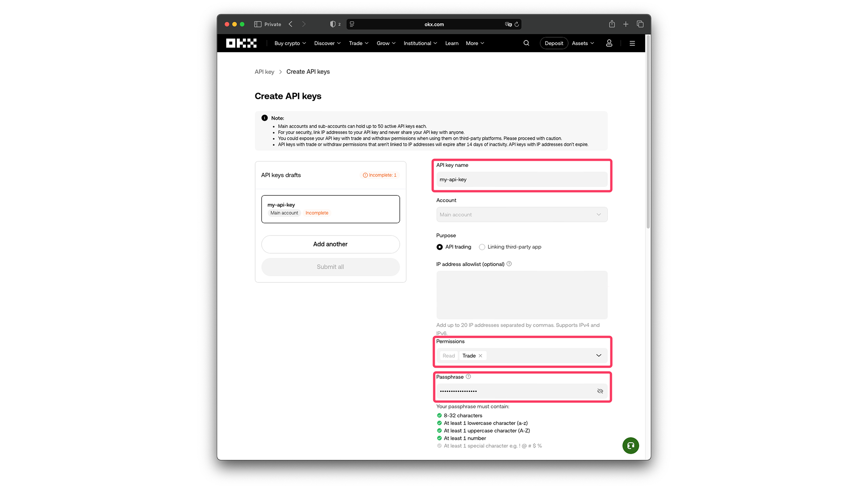Click the passphrase help question icon
Screen dimensions: 868x488
coord(468,377)
